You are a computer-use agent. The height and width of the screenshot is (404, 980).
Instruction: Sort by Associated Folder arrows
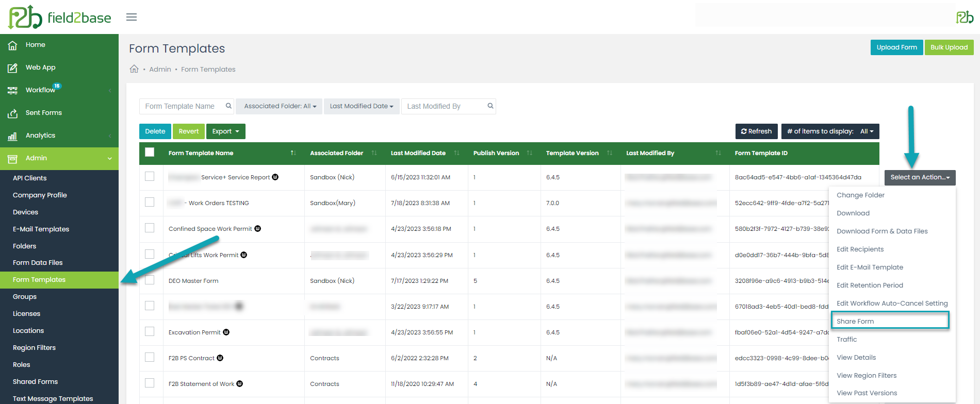coord(374,153)
